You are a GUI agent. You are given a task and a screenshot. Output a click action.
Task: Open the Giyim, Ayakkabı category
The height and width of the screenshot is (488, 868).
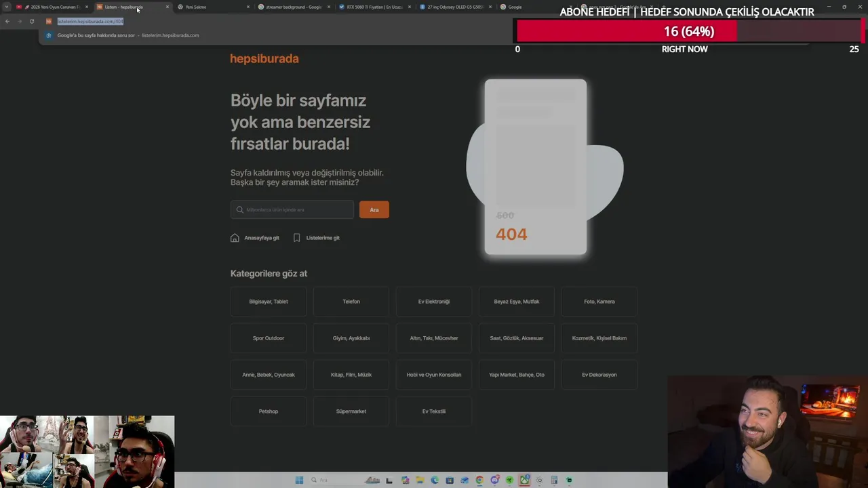pos(351,338)
